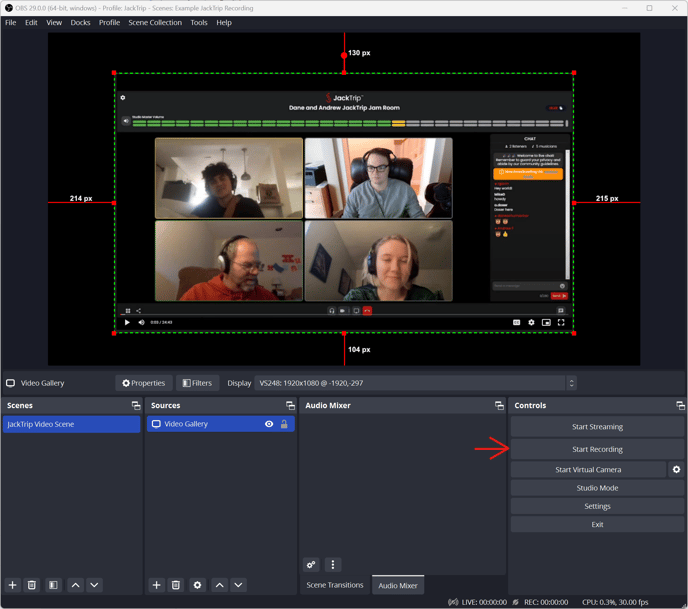This screenshot has width=688, height=609.
Task: Open Properties for Video Gallery source
Action: click(144, 383)
